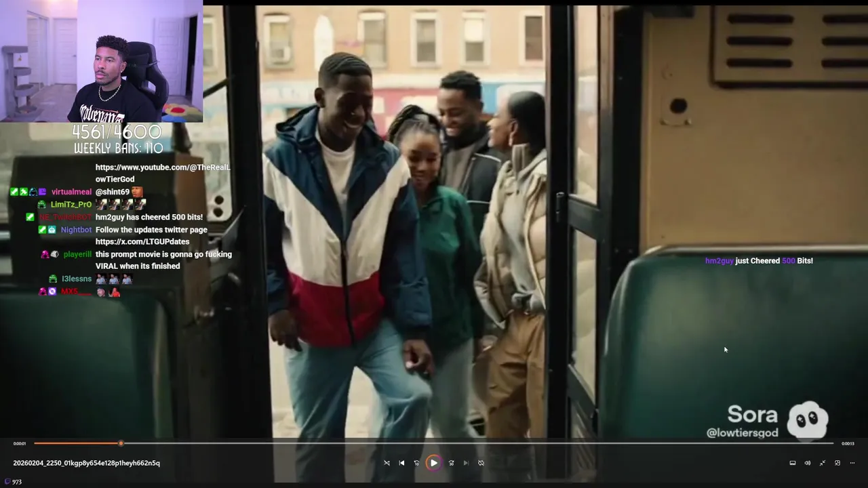Click the prompt movie viral chat message

point(163,260)
